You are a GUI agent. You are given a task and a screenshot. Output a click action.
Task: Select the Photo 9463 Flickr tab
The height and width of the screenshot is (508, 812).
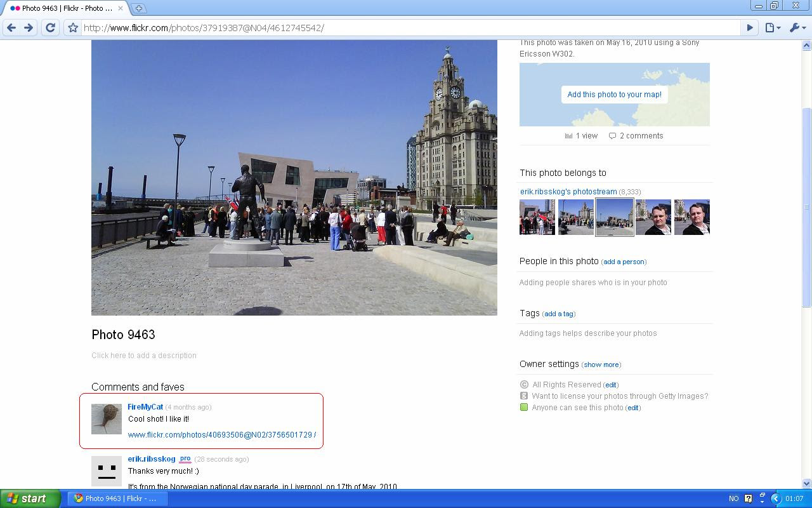[x=66, y=8]
